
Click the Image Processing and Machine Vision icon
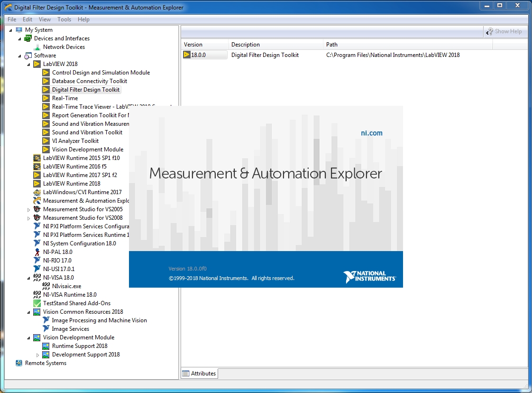46,320
